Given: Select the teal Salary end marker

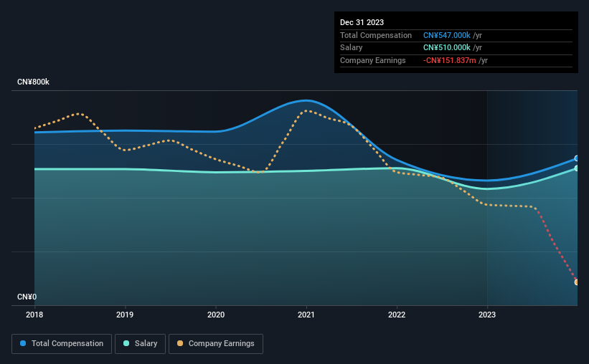Looking at the screenshot, I should (577, 168).
